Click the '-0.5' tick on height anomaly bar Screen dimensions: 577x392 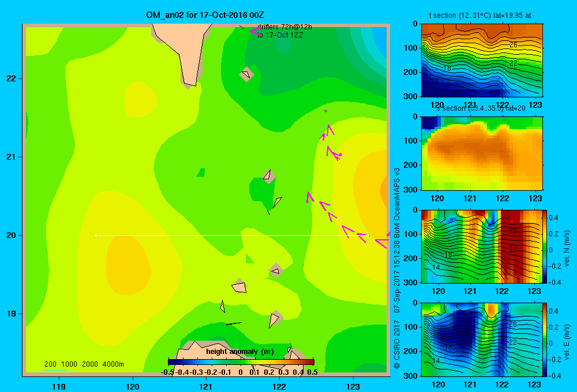pyautogui.click(x=167, y=372)
